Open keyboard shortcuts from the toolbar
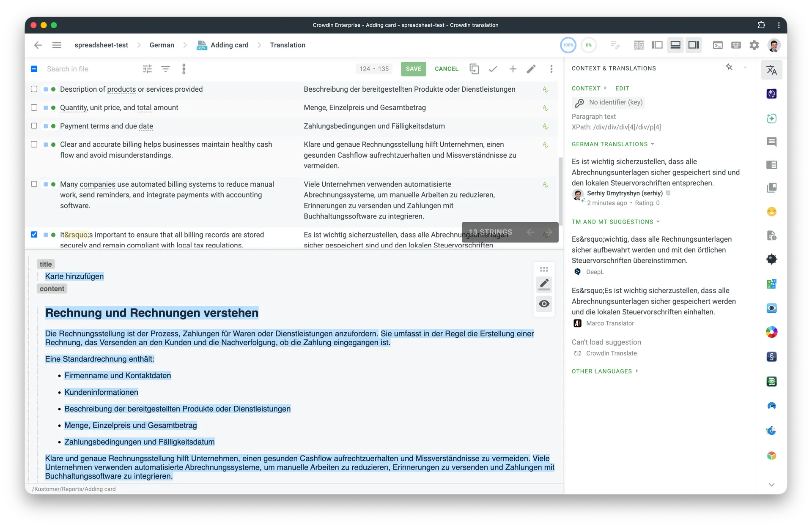Screen dimensions: 812x527 click(x=736, y=45)
